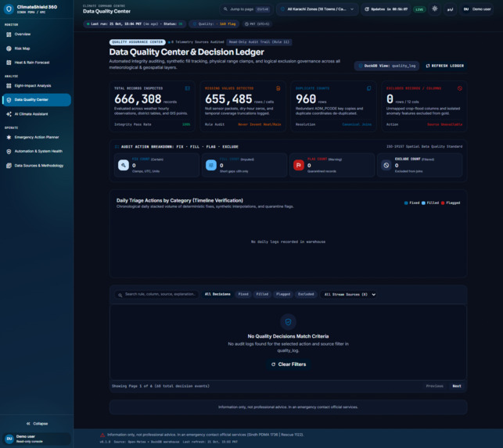Click the DuckDB View quality_log chip

coord(386,66)
